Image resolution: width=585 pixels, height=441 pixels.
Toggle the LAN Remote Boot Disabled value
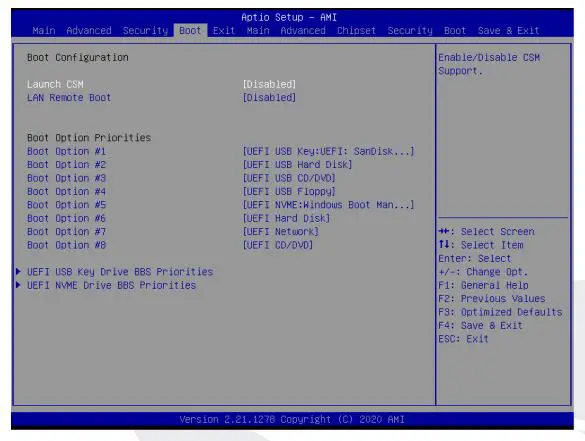click(269, 98)
